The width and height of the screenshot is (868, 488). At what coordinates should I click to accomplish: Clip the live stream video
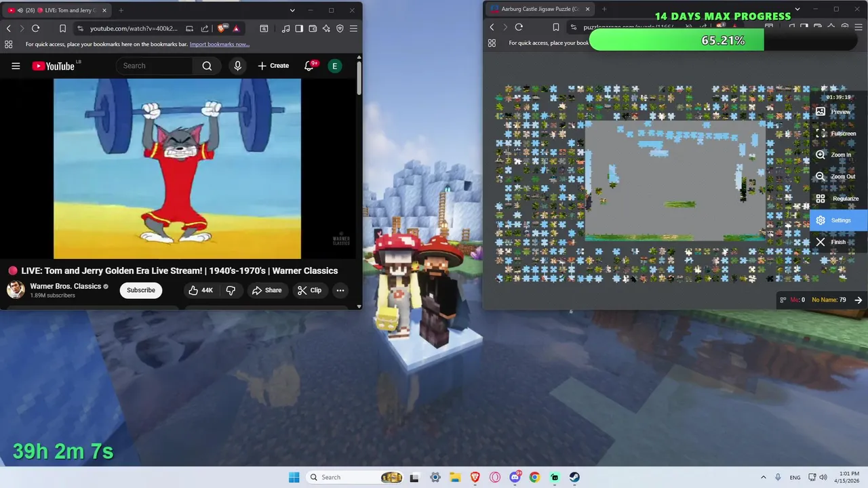(x=309, y=290)
